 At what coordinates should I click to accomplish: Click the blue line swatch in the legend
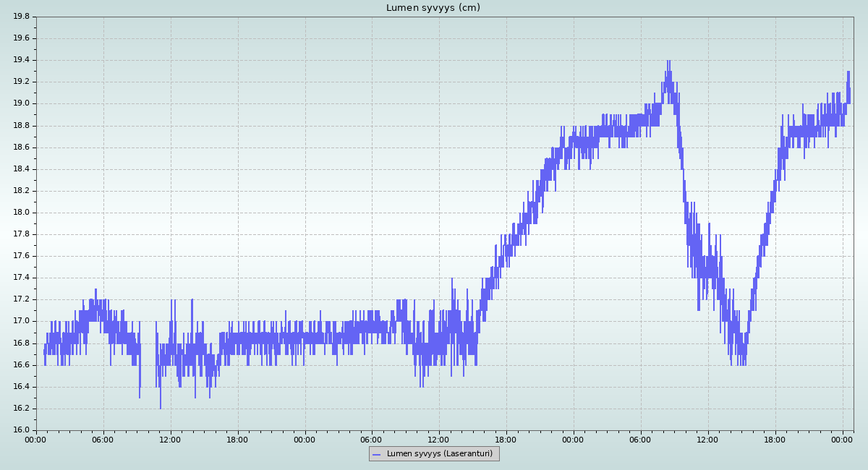[375, 454]
